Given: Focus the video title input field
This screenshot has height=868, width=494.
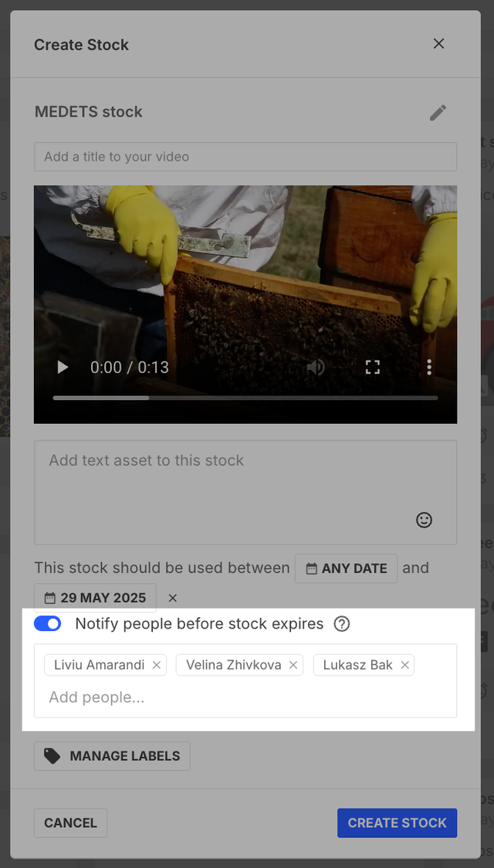Looking at the screenshot, I should tap(245, 157).
